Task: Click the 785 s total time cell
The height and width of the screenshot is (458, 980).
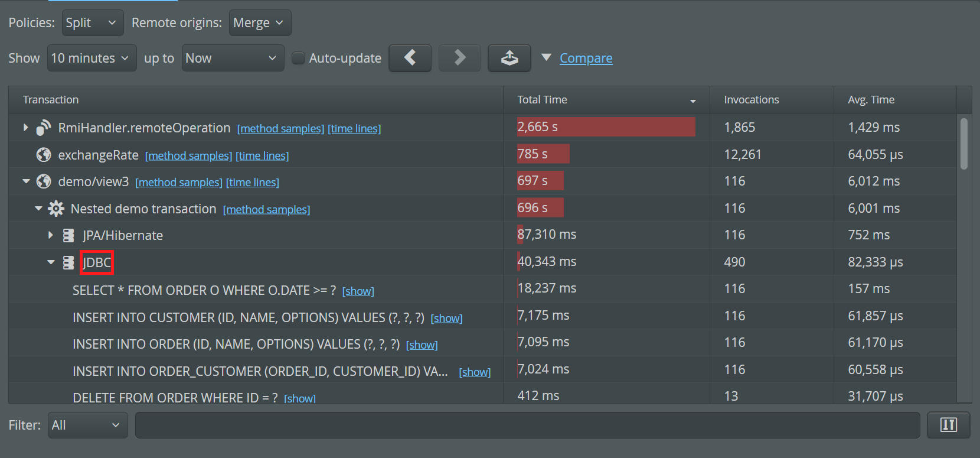Action: (606, 154)
